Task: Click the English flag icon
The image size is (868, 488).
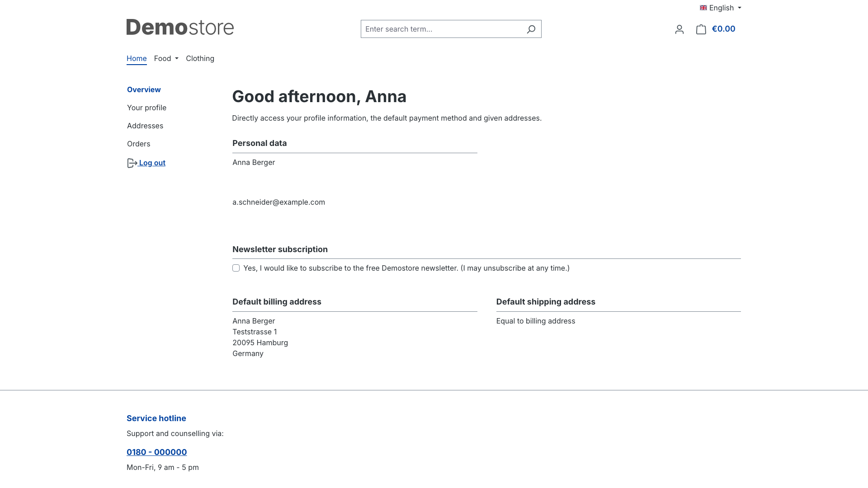Action: (x=703, y=8)
